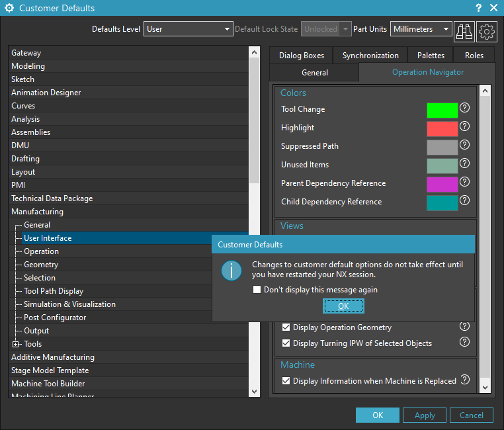
Task: Open the Part Units Millimeters dropdown
Action: click(421, 29)
